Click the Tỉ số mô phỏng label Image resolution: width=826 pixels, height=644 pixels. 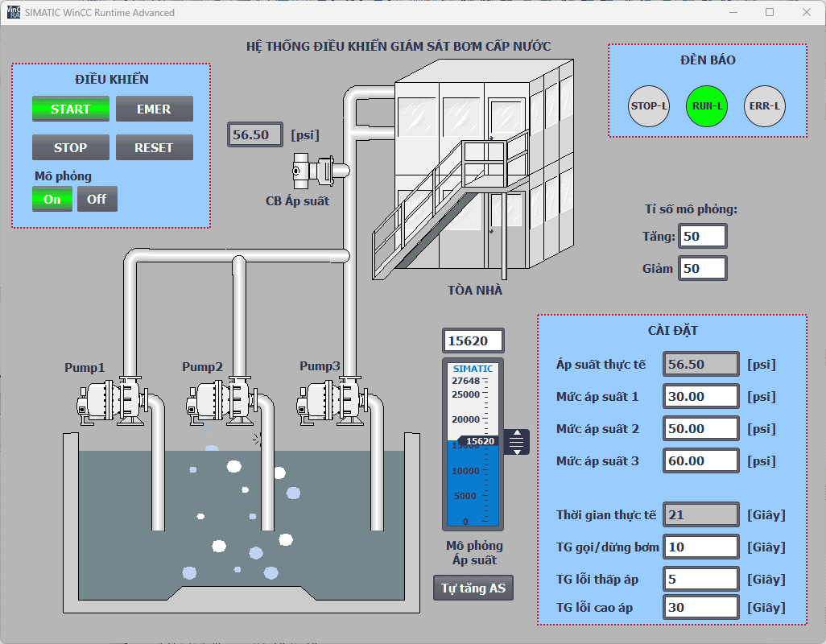pyautogui.click(x=691, y=209)
